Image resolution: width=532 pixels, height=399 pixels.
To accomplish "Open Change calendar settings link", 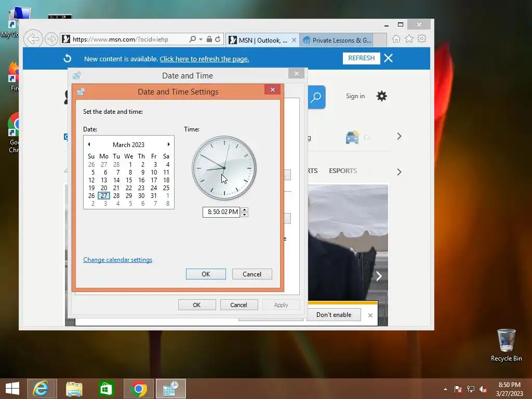I will coord(118,260).
